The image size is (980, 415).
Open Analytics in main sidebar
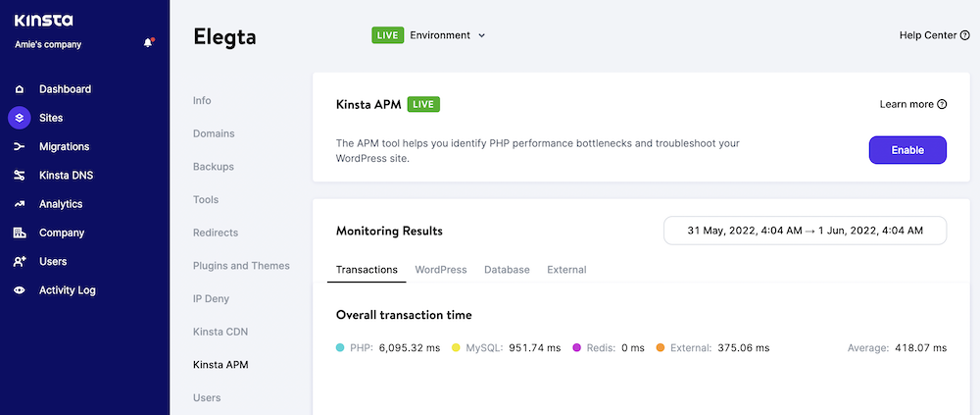click(x=61, y=204)
